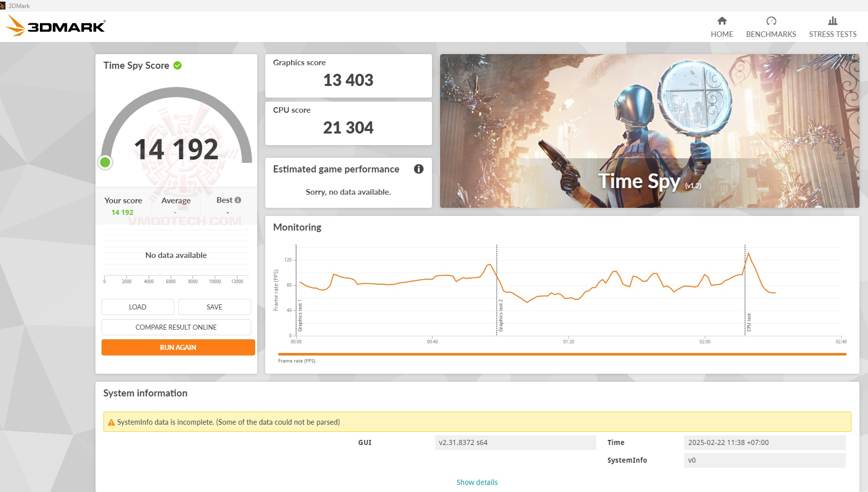This screenshot has width=868, height=492.
Task: Click the Monitoring heading
Action: point(297,227)
